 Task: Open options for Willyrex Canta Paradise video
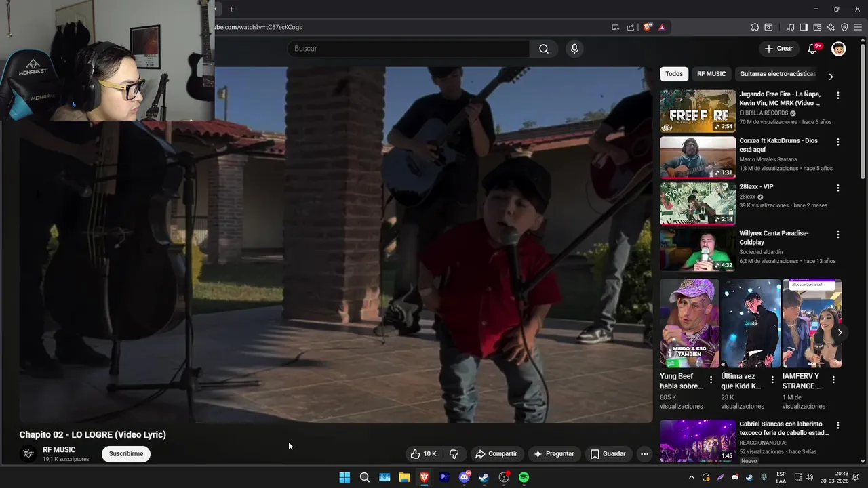(838, 235)
